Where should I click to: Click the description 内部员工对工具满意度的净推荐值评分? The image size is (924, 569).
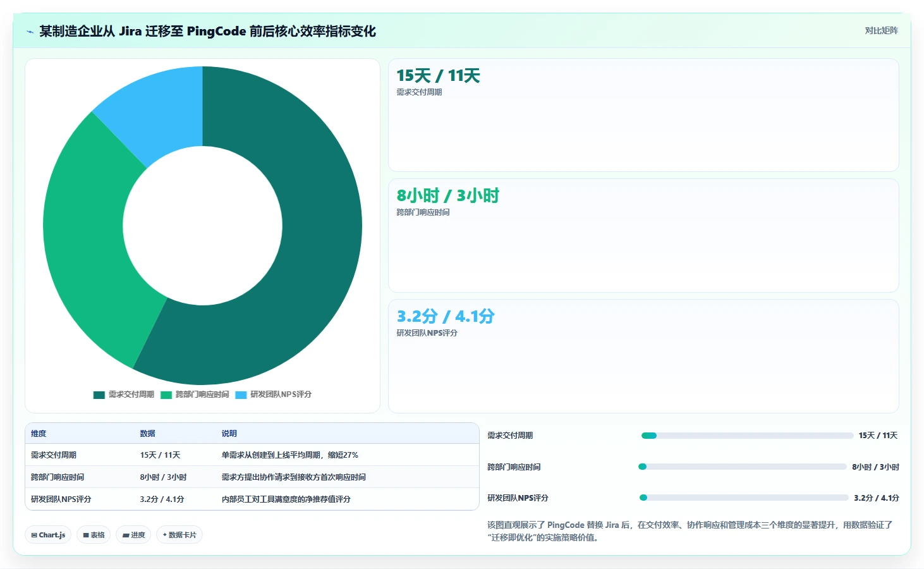[286, 499]
